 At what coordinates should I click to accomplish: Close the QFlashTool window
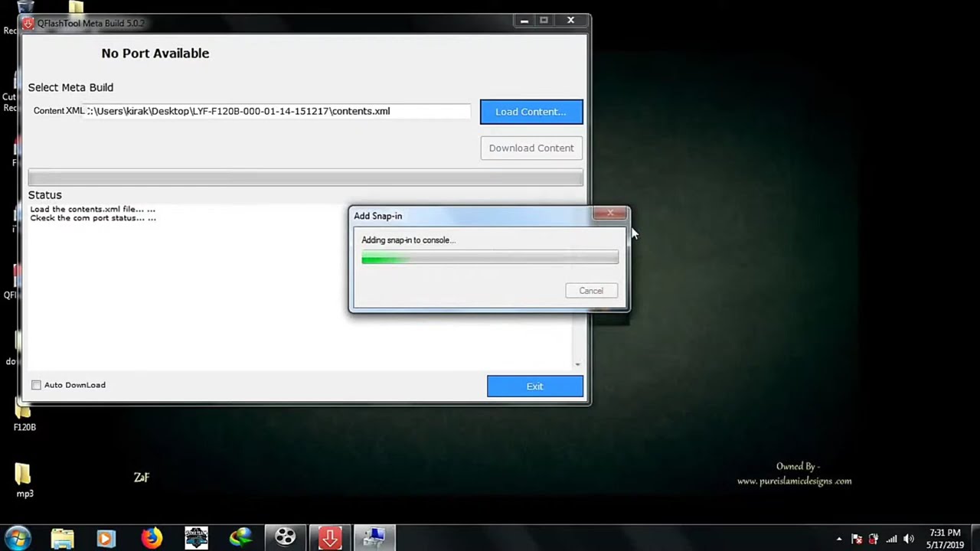(570, 21)
